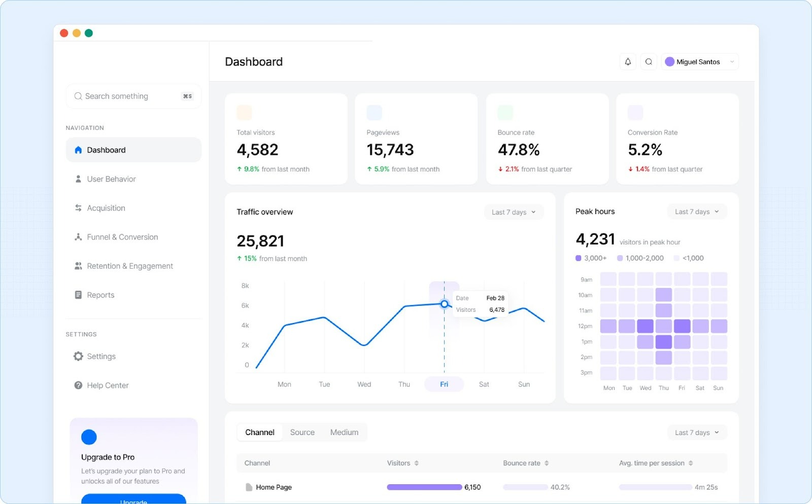Open the Help Center link
Screen dimensions: 812x504
[107, 385]
